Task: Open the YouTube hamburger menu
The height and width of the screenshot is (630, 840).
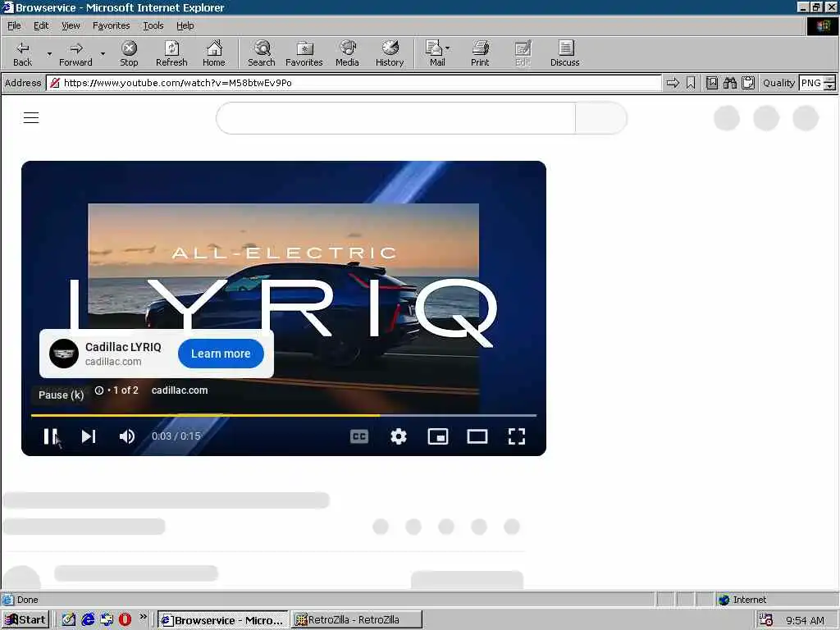Action: click(31, 118)
